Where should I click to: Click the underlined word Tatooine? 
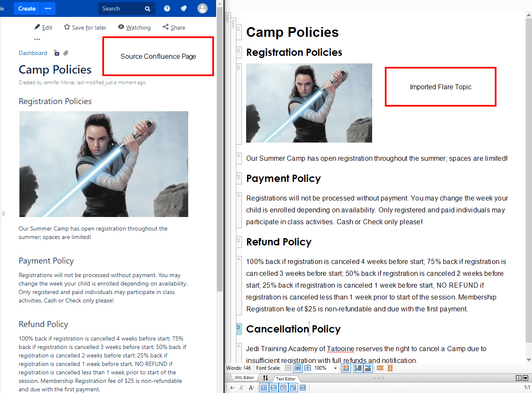(x=340, y=349)
